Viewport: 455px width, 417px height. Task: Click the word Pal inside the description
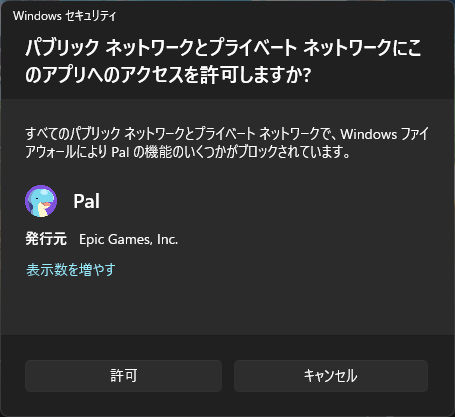[120, 152]
